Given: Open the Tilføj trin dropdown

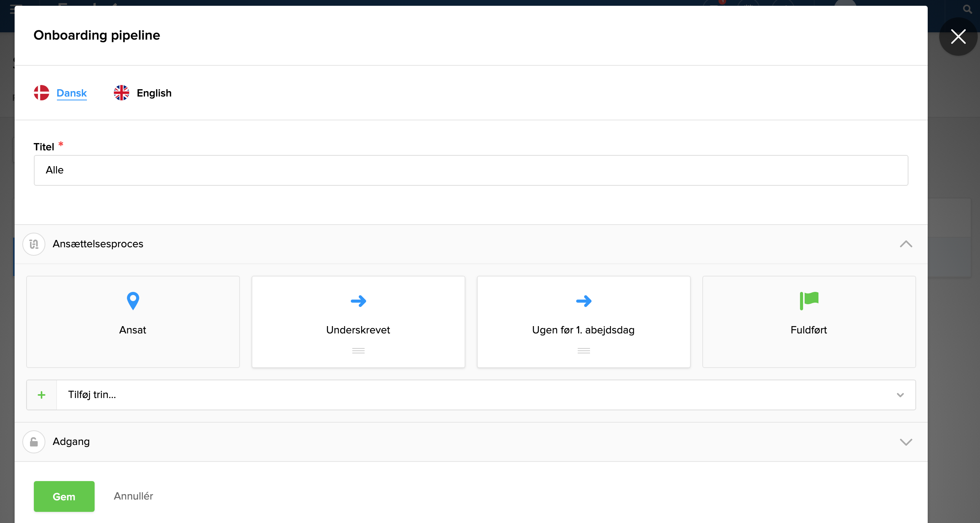Looking at the screenshot, I should 900,395.
